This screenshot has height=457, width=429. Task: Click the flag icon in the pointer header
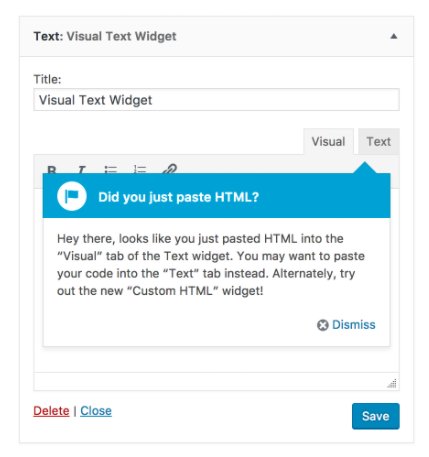point(72,196)
